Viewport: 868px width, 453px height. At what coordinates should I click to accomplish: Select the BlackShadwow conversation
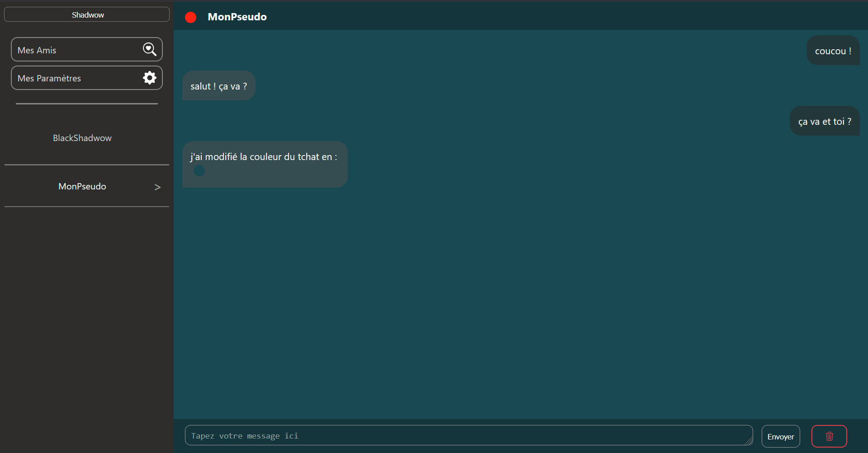tap(87, 138)
